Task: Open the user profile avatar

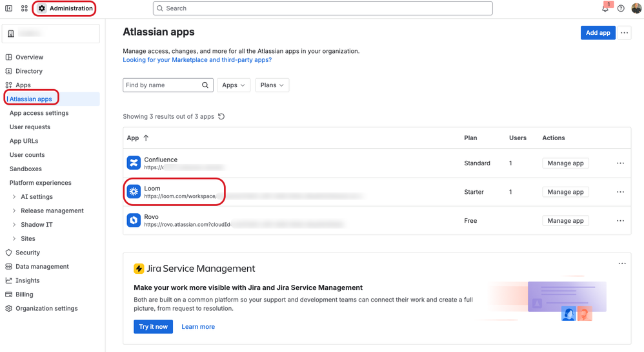Action: 636,8
